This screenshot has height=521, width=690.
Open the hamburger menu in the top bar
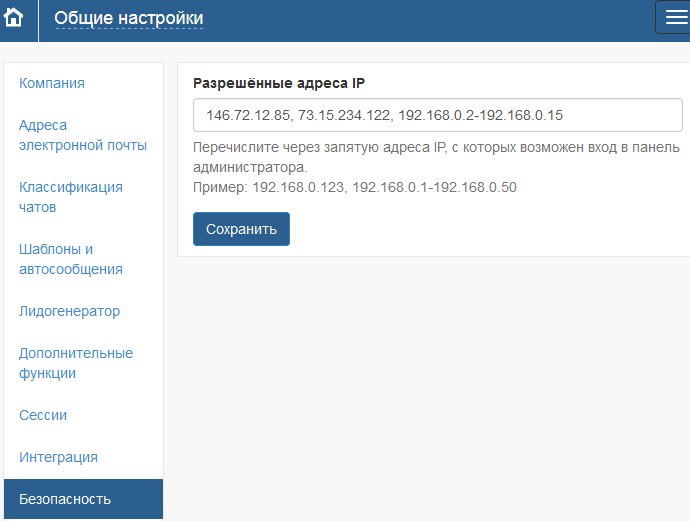672,18
